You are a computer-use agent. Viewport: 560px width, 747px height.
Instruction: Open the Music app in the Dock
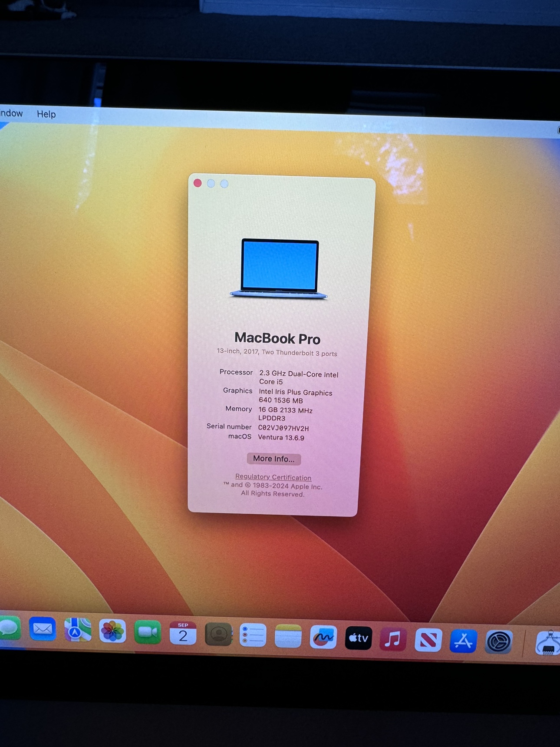[x=393, y=640]
